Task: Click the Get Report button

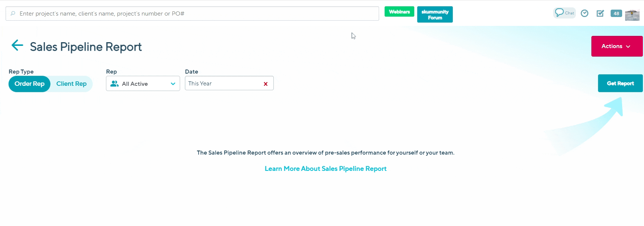Action: pyautogui.click(x=620, y=84)
